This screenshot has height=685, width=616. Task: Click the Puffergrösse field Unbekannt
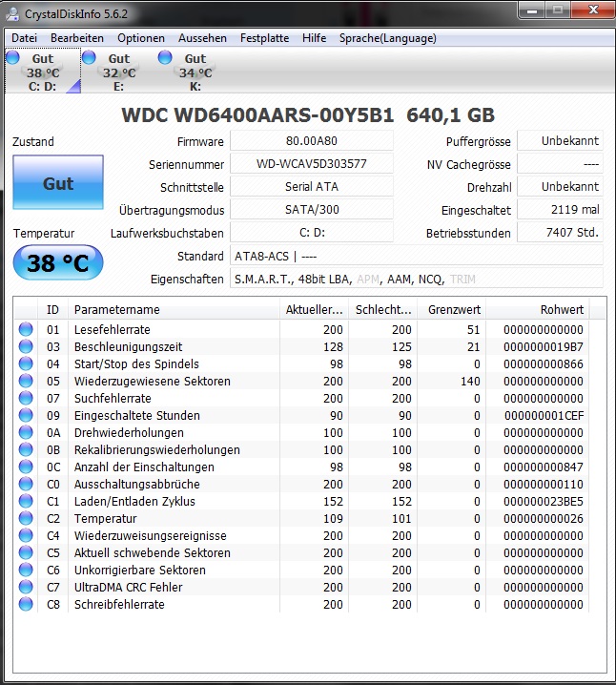tap(560, 140)
